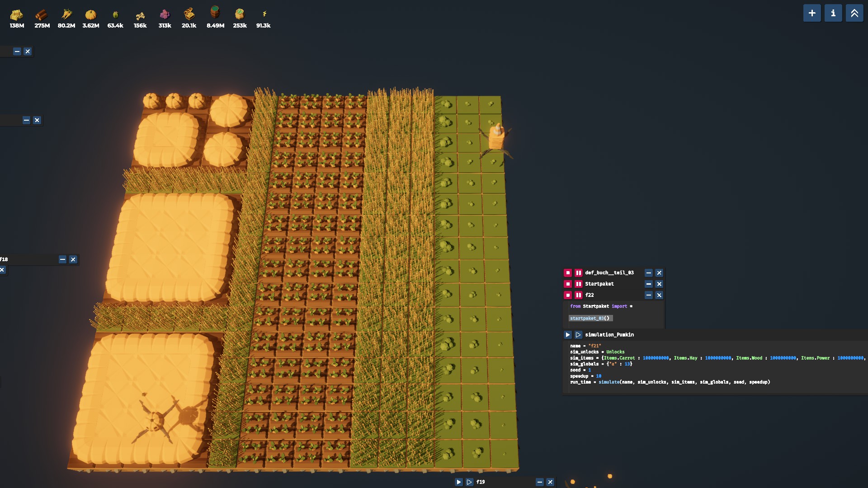The width and height of the screenshot is (868, 488).
Task: Click the bone resource icon
Action: (x=140, y=15)
